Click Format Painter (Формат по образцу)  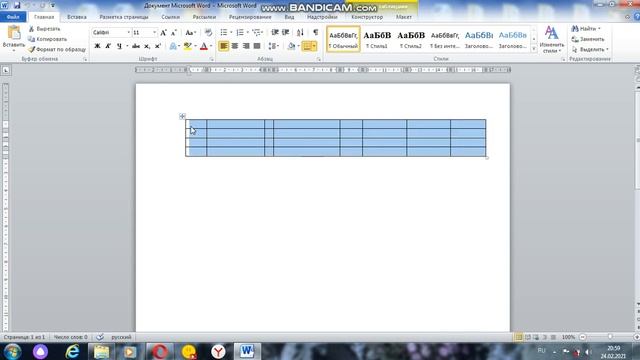57,49
